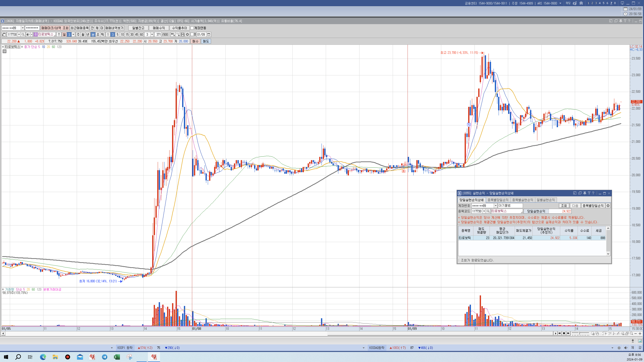Open the interval value 3 dropdown
This screenshot has height=362, width=644.
tap(152, 34)
